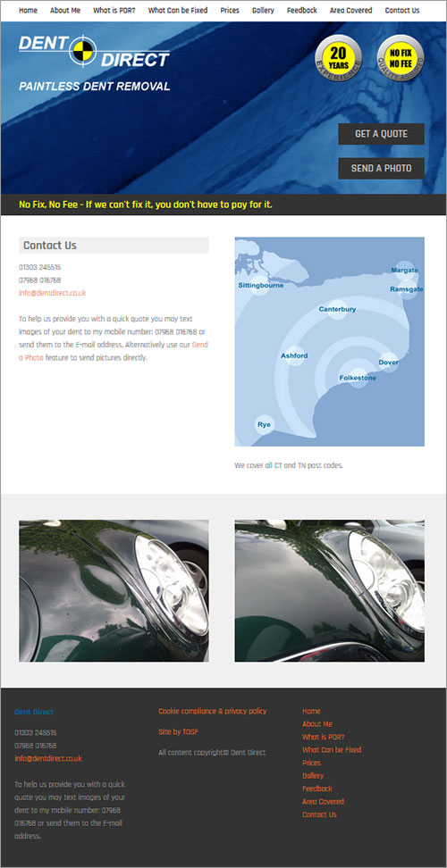Go to What is PDR? page

coord(114,11)
